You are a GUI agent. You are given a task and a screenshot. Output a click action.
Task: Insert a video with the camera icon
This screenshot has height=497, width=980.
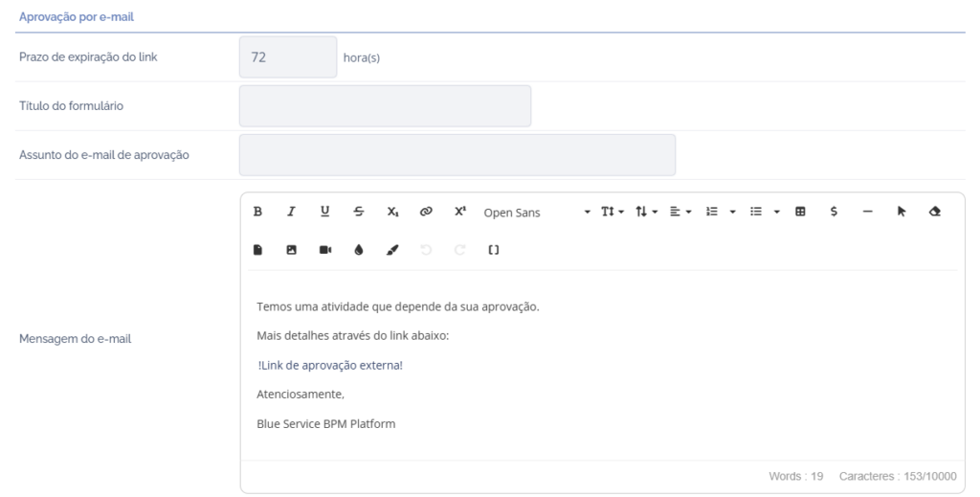324,250
